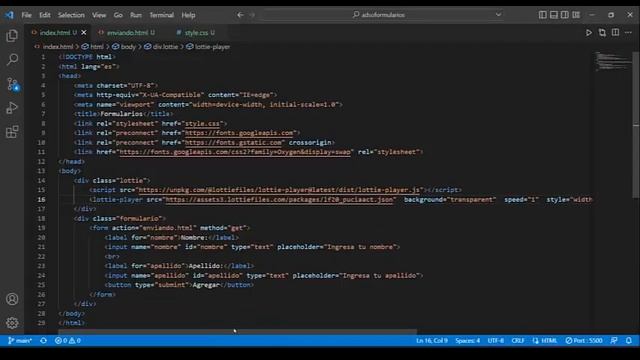
Task: Open the command center dropdown chevron
Action: (498, 15)
